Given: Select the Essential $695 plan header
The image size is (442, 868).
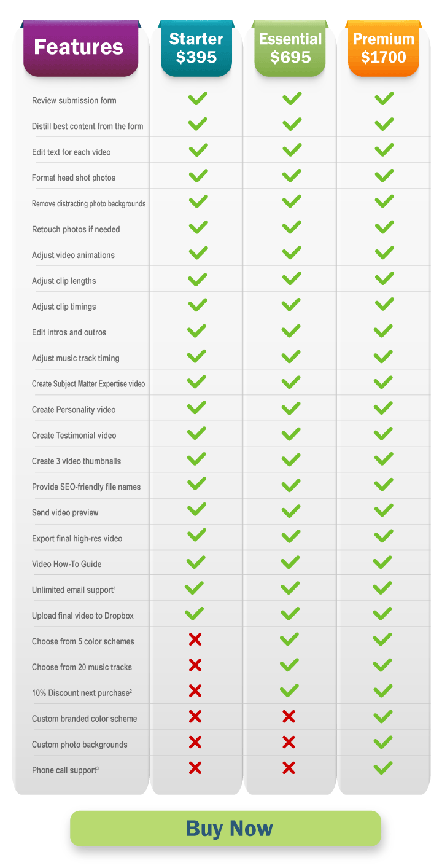Looking at the screenshot, I should click(290, 48).
